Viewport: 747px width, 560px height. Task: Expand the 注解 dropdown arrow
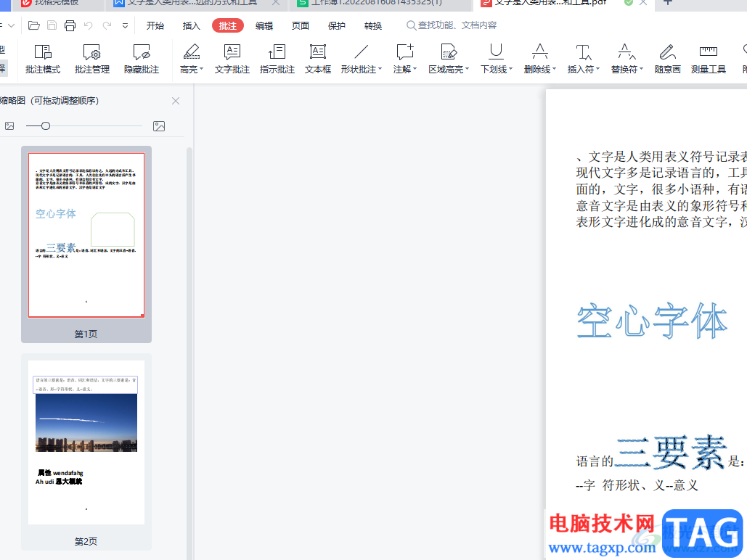pyautogui.click(x=415, y=70)
